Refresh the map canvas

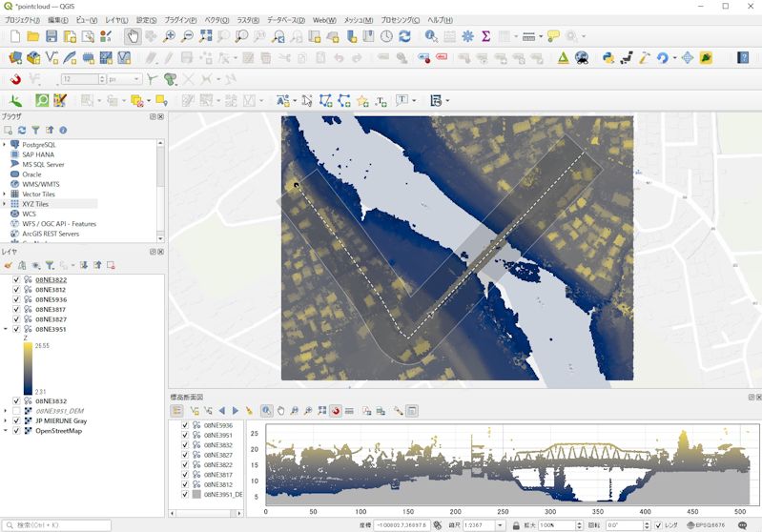(x=404, y=36)
